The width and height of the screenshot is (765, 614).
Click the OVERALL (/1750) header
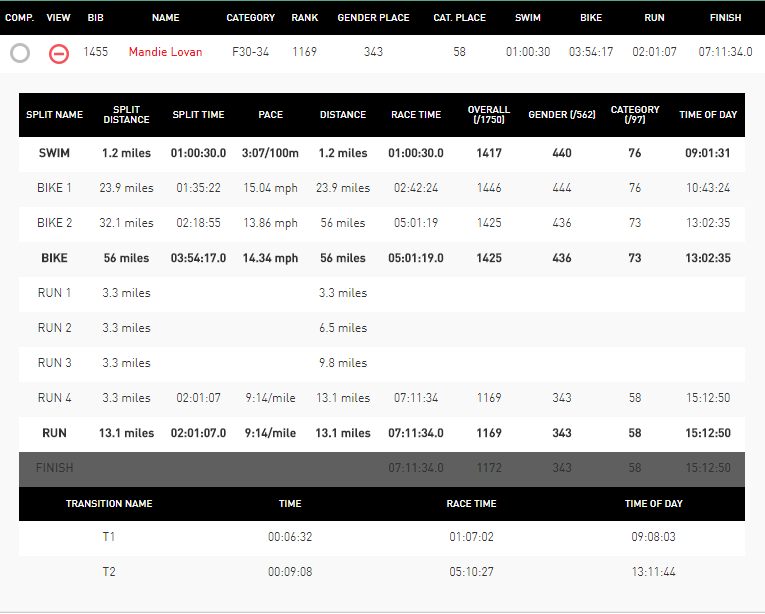tap(489, 115)
